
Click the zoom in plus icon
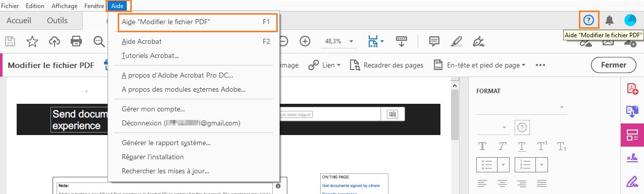click(x=305, y=41)
